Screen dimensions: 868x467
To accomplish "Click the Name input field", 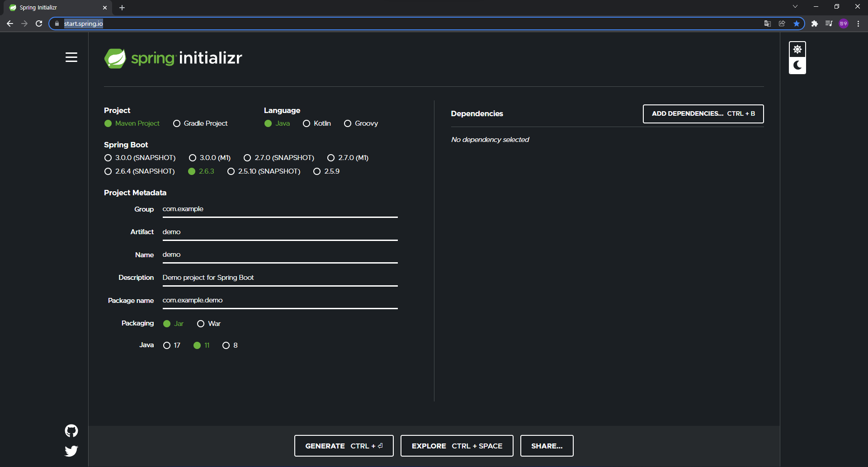I will (x=280, y=255).
